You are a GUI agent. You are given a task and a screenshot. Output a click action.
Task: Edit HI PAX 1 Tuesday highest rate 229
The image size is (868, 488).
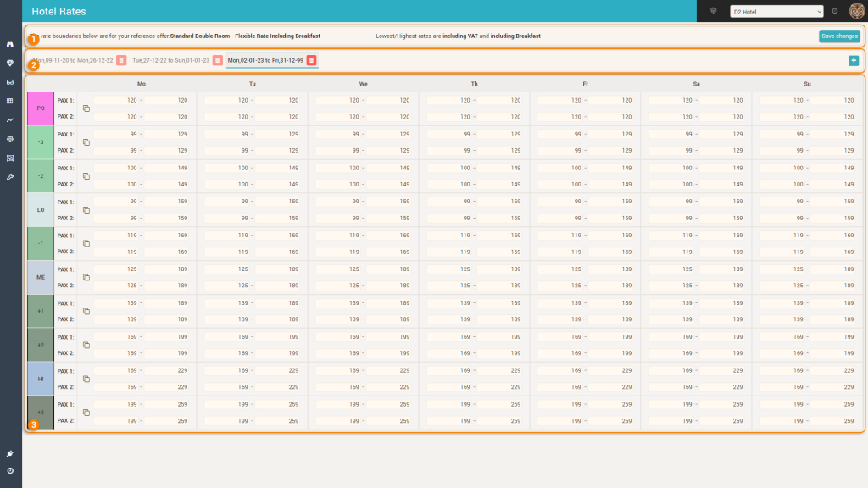[277, 370]
